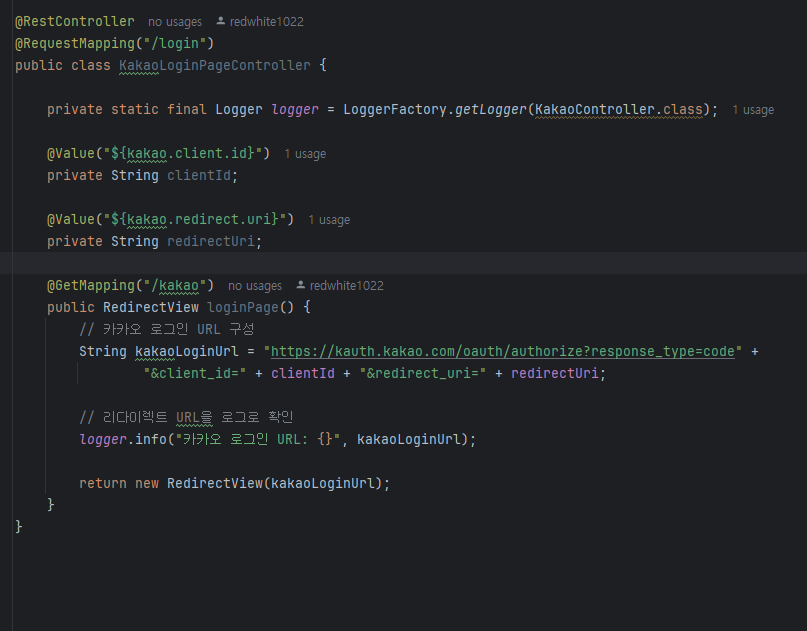
Task: Click 'private static final' modifiers of logger
Action: [x=127, y=110]
